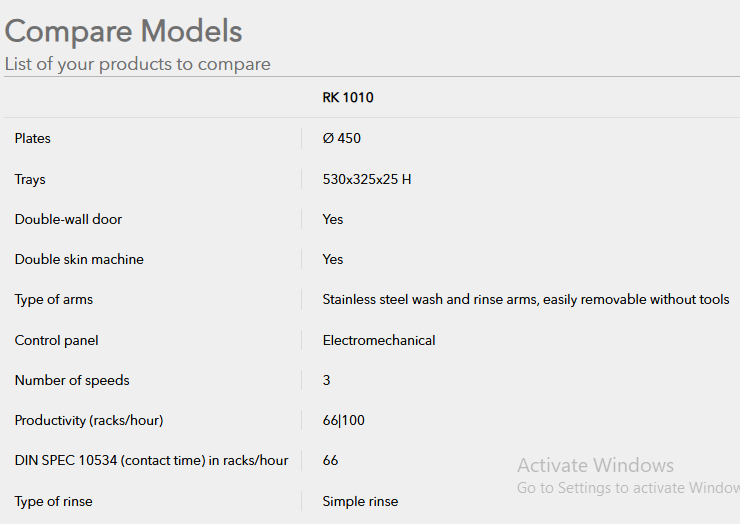
Task: Click the Trays row label
Action: (30, 179)
